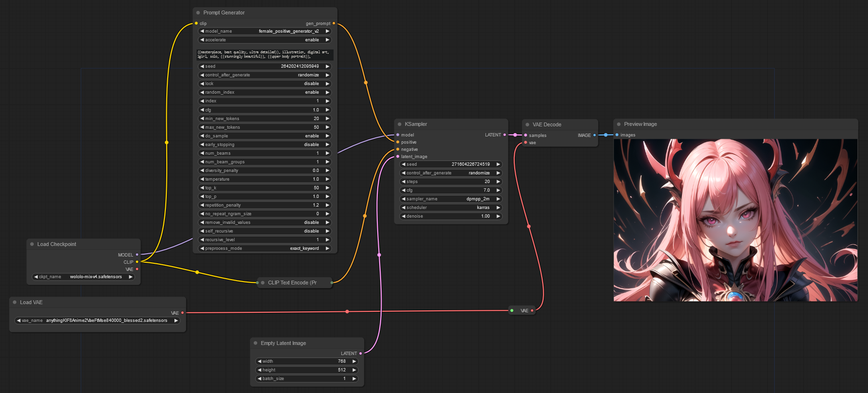
Task: Click the repetition_penalty value field
Action: click(x=265, y=205)
